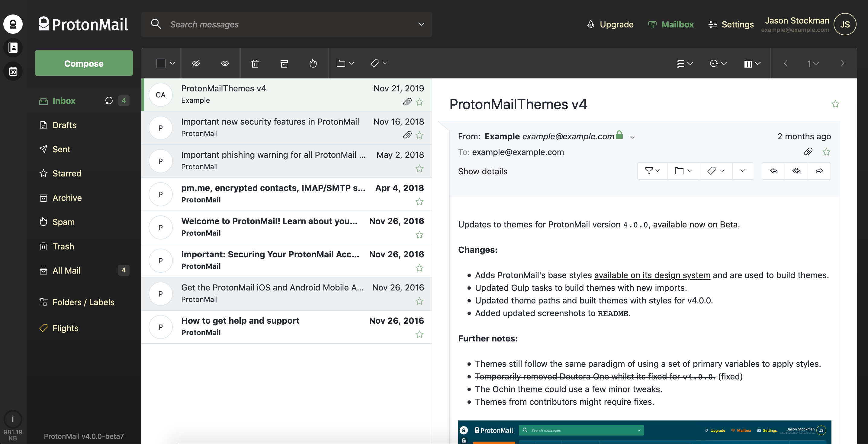Click the trash icon in the toolbar

click(255, 63)
